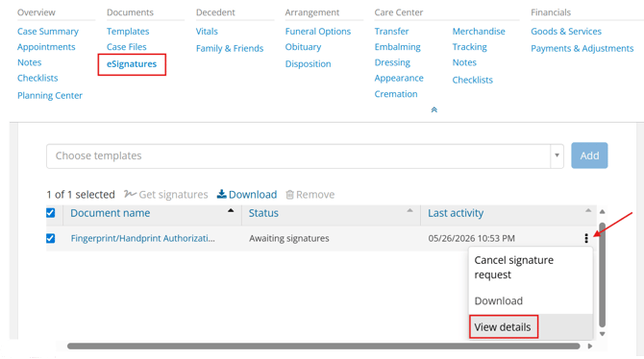Click the horizontal scrollbar thumb
644x359 pixels.
[x=324, y=347]
